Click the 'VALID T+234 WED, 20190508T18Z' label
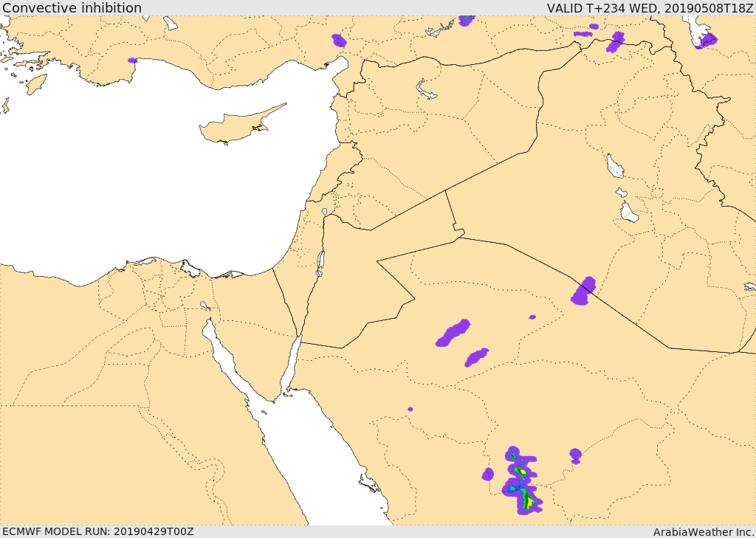The height and width of the screenshot is (538, 756). click(650, 7)
